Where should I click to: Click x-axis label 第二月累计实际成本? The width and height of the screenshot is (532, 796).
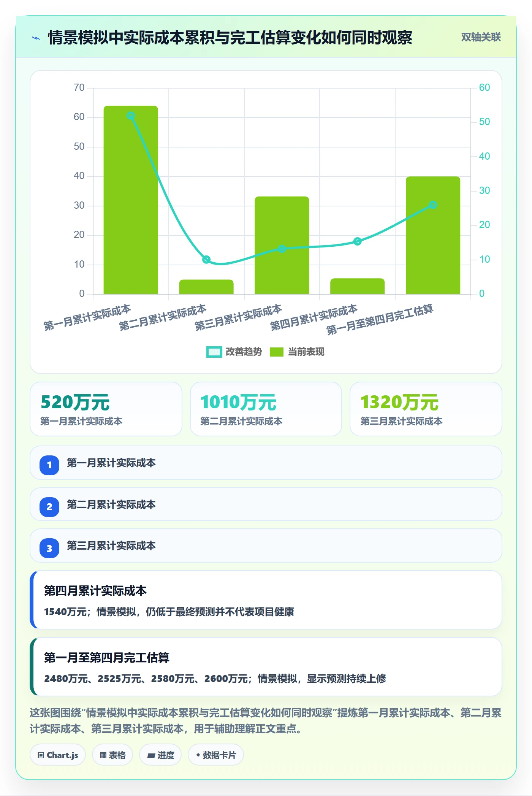coord(163,317)
